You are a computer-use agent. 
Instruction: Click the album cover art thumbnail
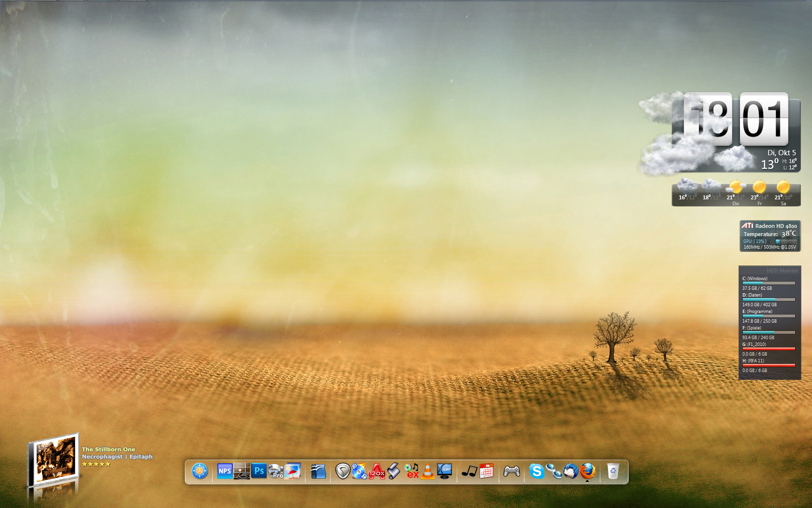tap(54, 460)
